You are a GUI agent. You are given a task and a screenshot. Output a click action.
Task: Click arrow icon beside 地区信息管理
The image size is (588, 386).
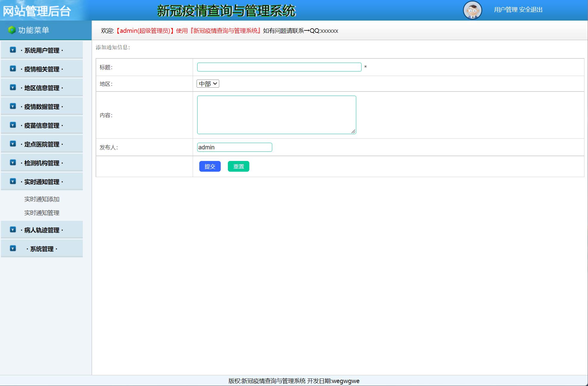pyautogui.click(x=13, y=87)
